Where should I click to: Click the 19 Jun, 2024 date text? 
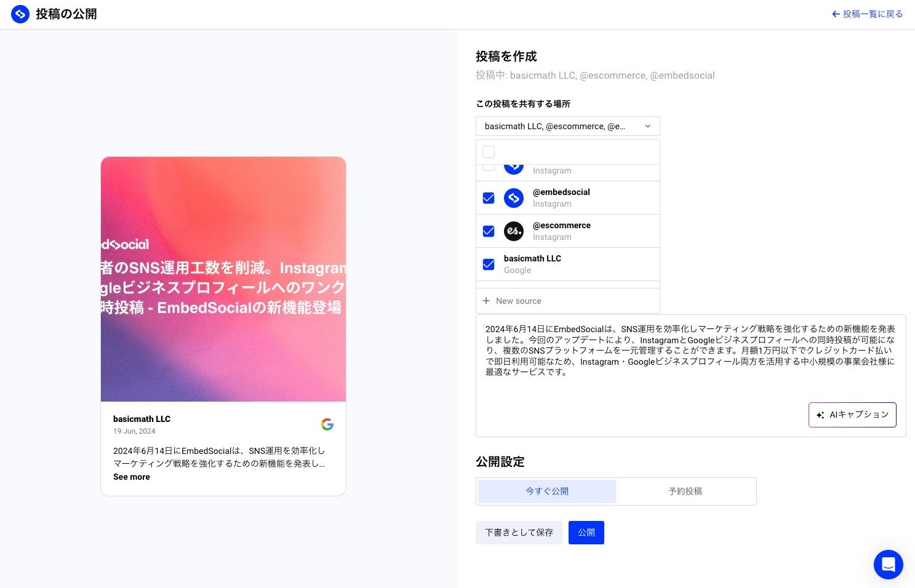[x=134, y=431]
